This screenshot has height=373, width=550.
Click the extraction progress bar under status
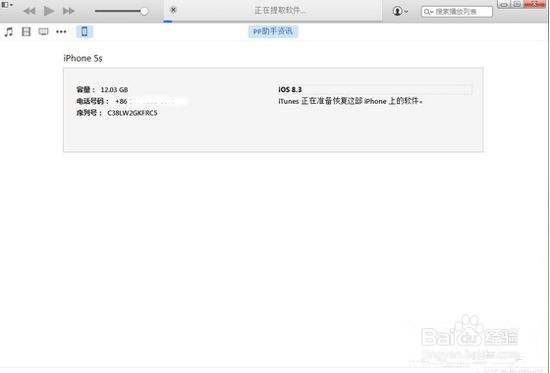coord(273,21)
